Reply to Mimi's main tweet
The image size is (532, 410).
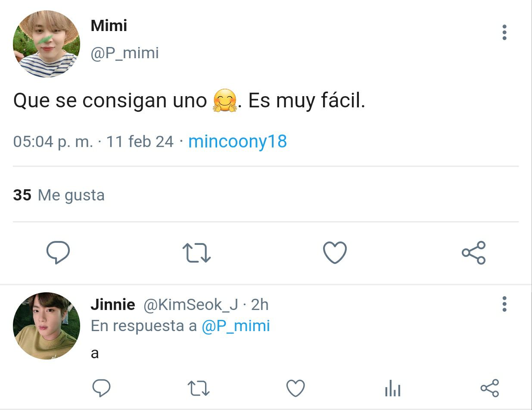58,253
